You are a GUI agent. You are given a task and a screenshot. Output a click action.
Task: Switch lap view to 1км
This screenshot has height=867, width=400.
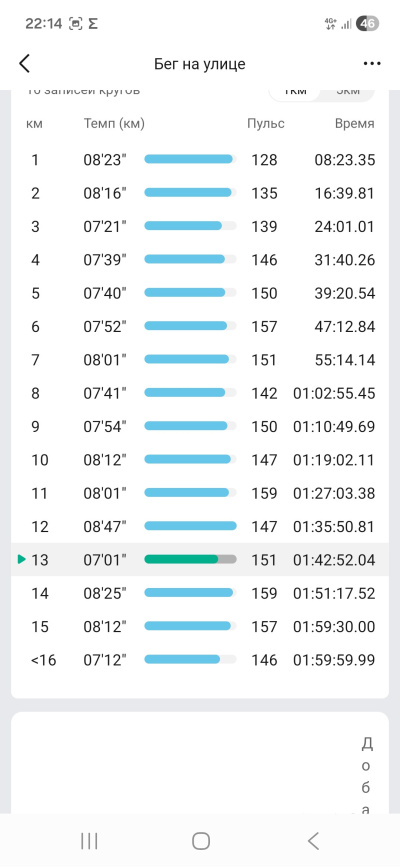[x=294, y=91]
